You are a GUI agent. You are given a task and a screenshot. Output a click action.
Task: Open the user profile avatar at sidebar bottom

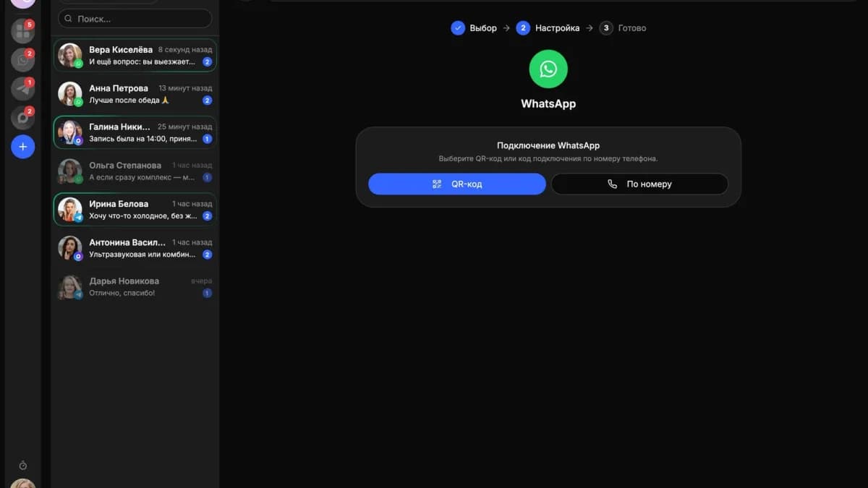point(22,483)
